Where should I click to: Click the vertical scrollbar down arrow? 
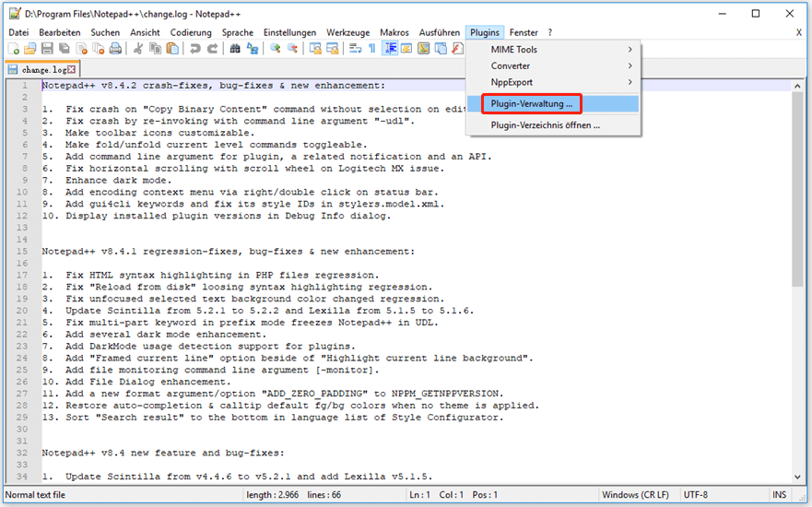tap(797, 477)
